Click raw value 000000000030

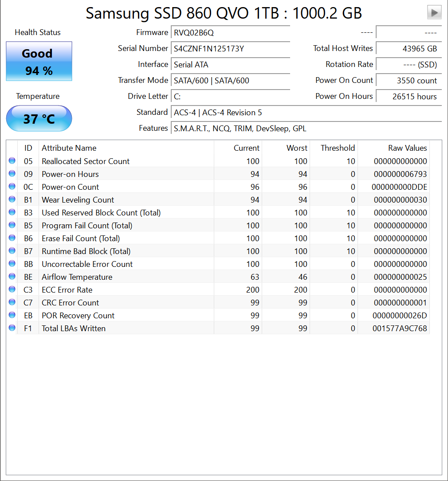(x=400, y=199)
